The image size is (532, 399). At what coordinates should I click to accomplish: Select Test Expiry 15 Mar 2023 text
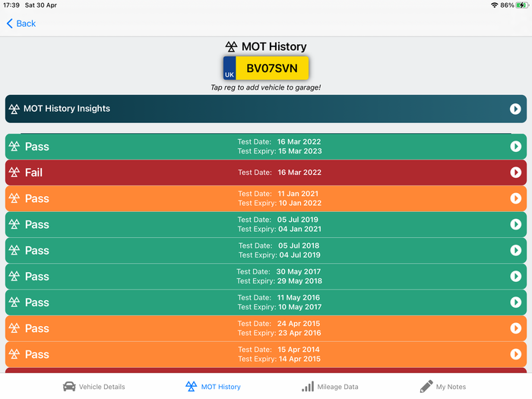pos(280,151)
